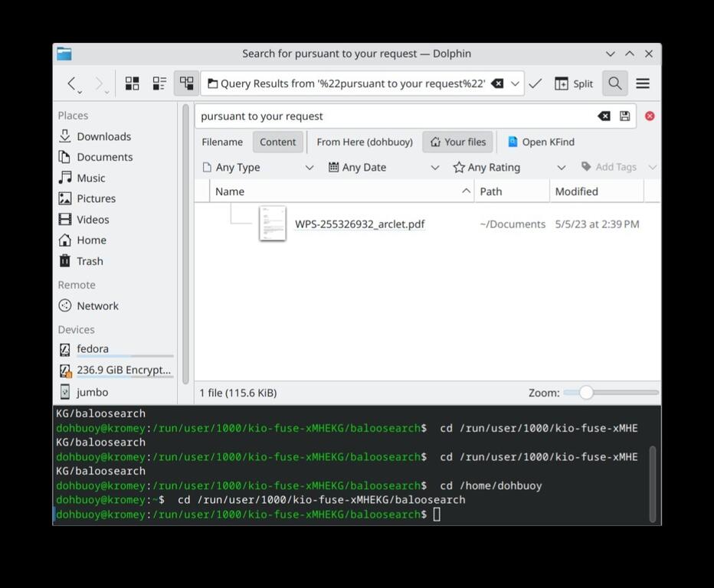
Task: Expand the Any Type filter dropdown
Action: tap(257, 168)
